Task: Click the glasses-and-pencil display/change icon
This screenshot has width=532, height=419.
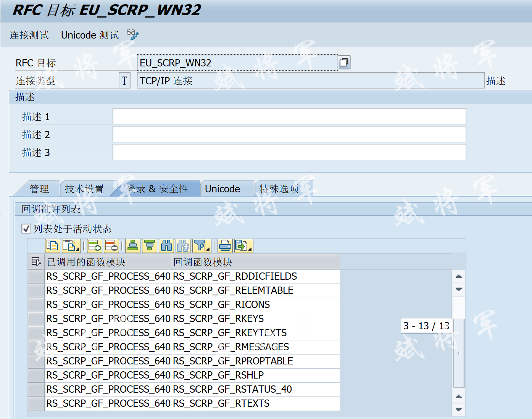Action: [x=133, y=34]
